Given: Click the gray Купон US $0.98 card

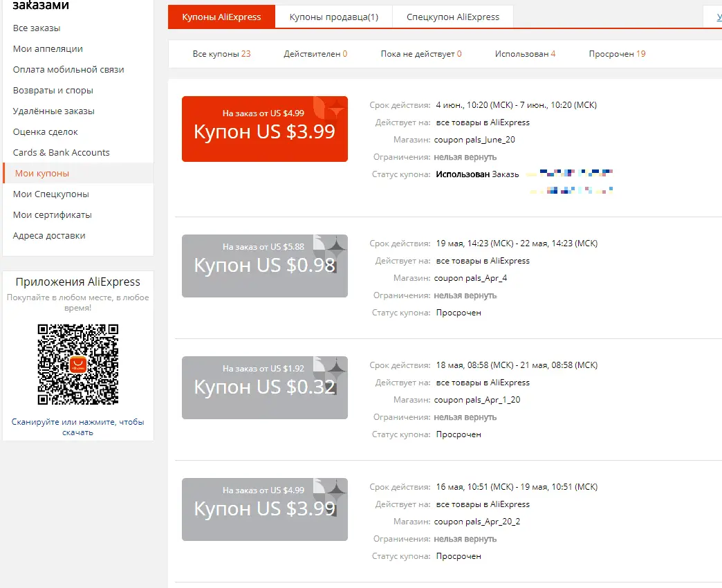Looking at the screenshot, I should pos(265,266).
